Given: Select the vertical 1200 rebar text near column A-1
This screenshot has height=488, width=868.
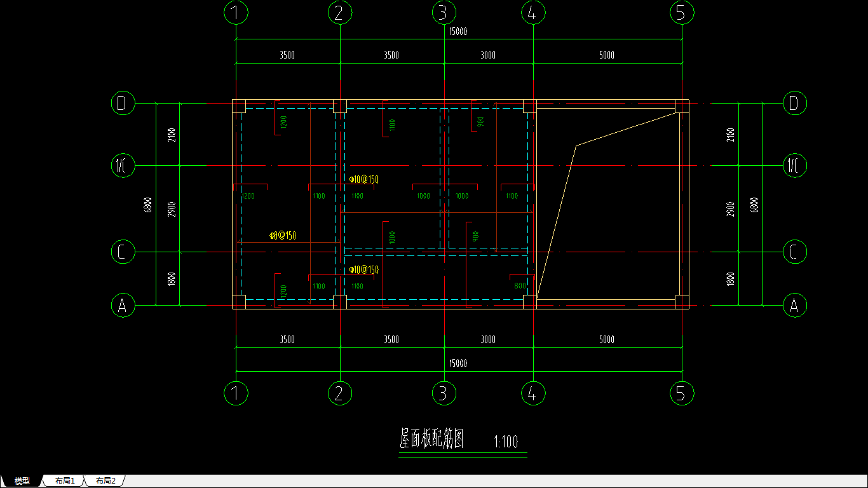Looking at the screenshot, I should [x=284, y=291].
